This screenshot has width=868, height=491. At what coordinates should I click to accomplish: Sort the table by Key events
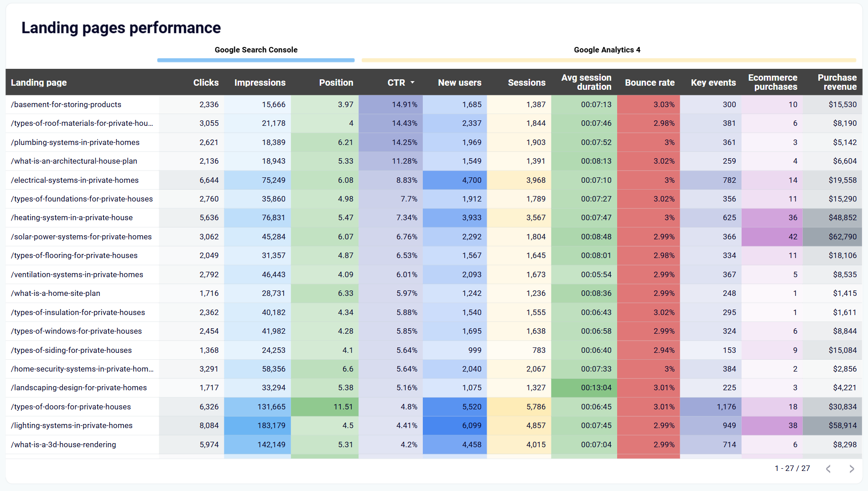713,83
